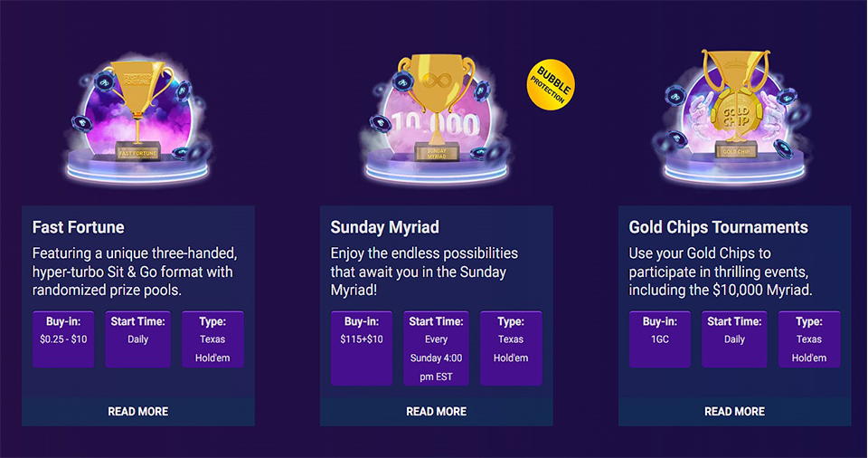Screen dimensions: 868x458
Task: Click Gold Chips Texas Hold'em Type box
Action: (x=809, y=339)
